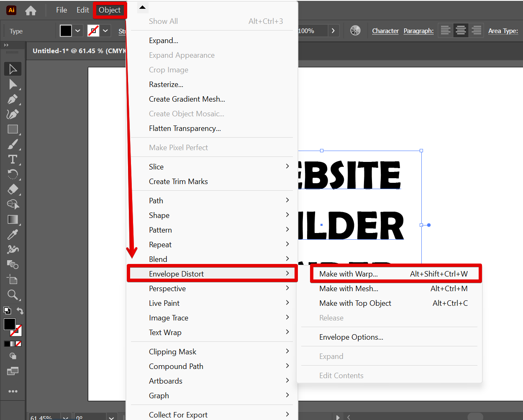
Task: Select the Zoom tool
Action: (x=13, y=295)
